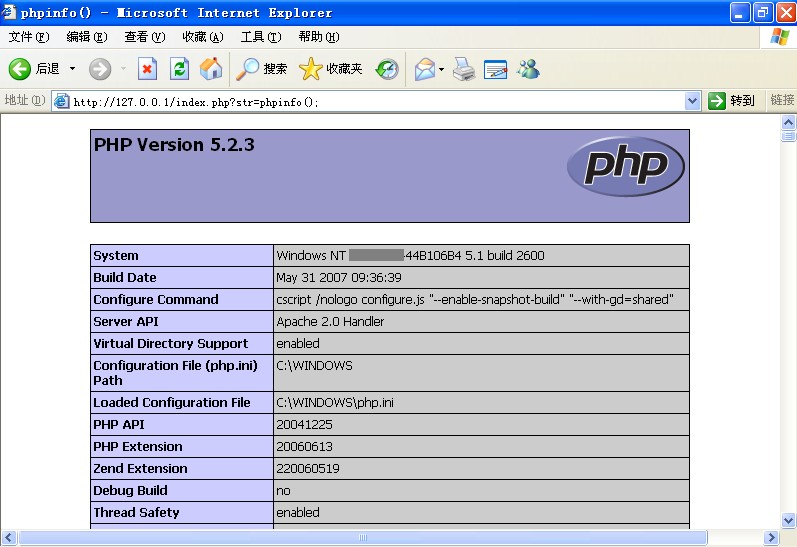Click the Edit page toolbar icon

(496, 69)
